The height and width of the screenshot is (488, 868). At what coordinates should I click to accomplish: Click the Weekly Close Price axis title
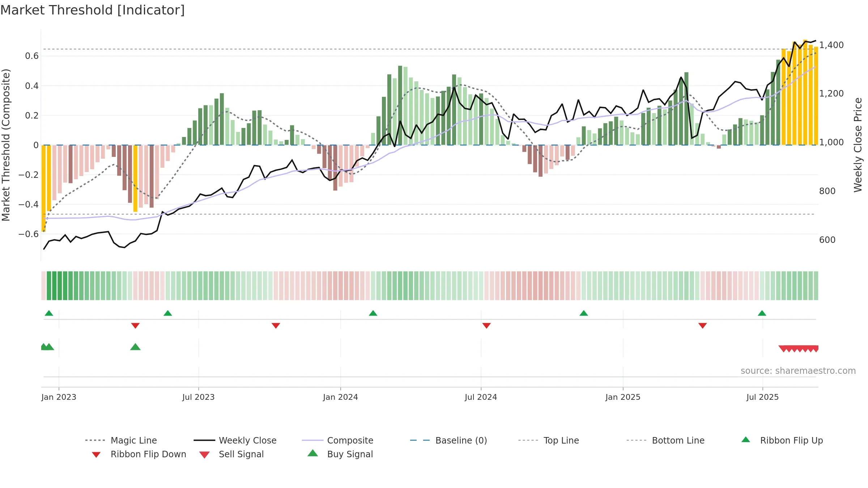click(x=858, y=145)
